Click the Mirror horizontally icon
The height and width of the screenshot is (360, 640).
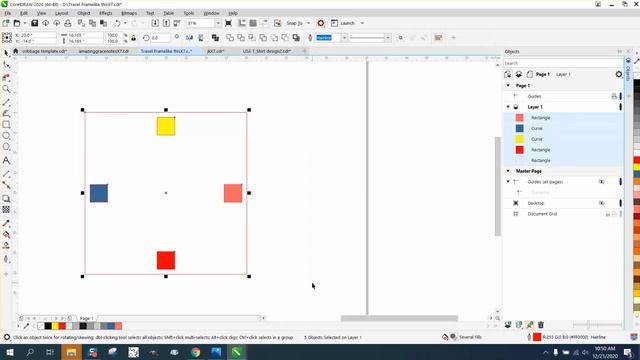pyautogui.click(x=189, y=38)
